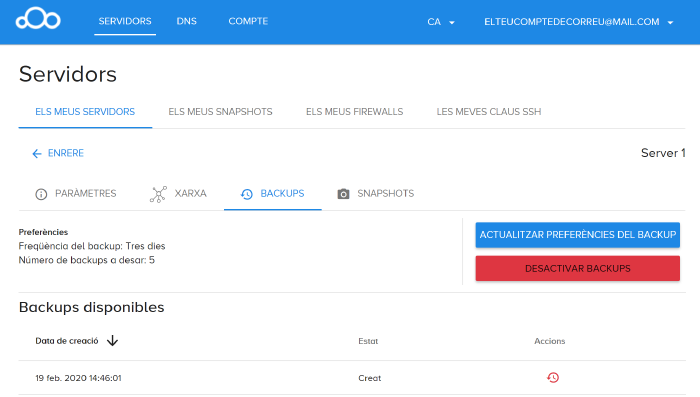Switch to Els meus firewalls tab
Image resolution: width=700 pixels, height=397 pixels.
354,112
